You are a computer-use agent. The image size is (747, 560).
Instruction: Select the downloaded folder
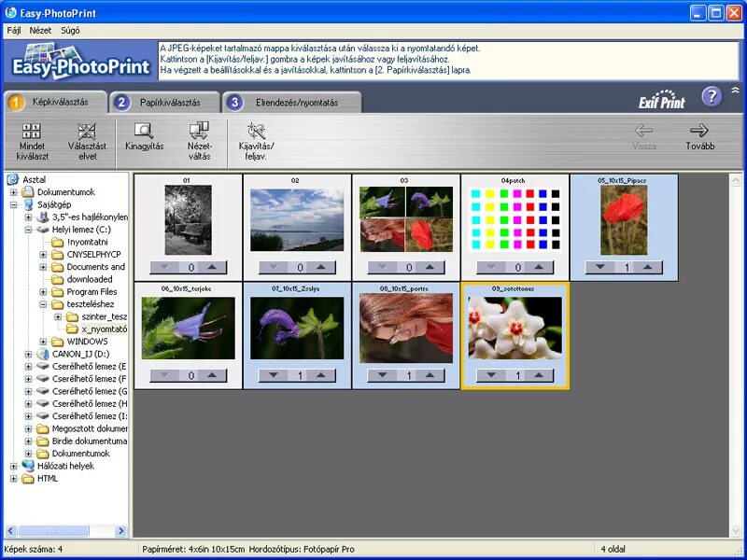[90, 279]
